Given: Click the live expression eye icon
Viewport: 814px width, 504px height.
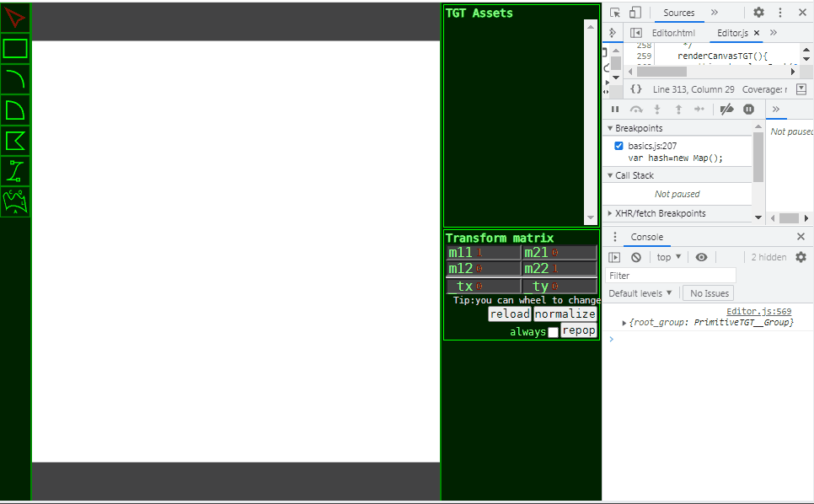Looking at the screenshot, I should (x=701, y=257).
